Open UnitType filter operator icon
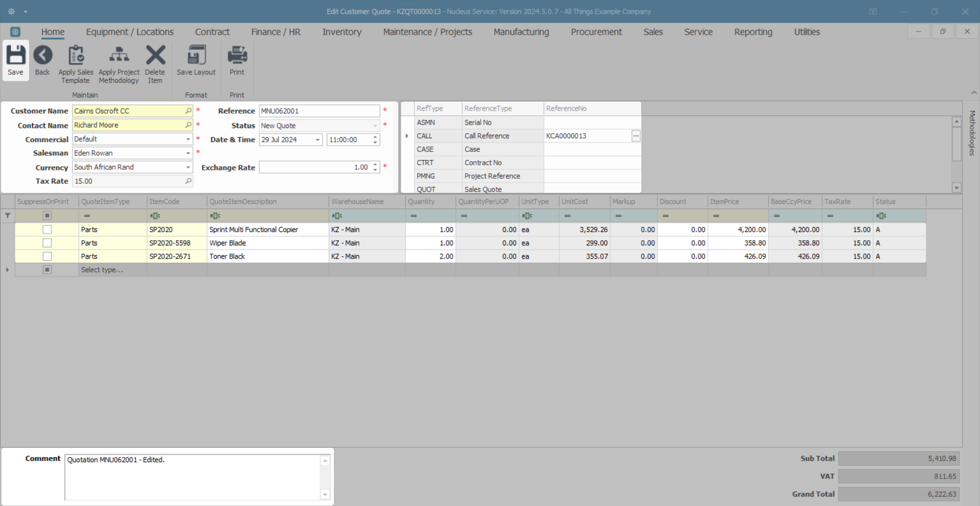This screenshot has height=506, width=980. [527, 216]
